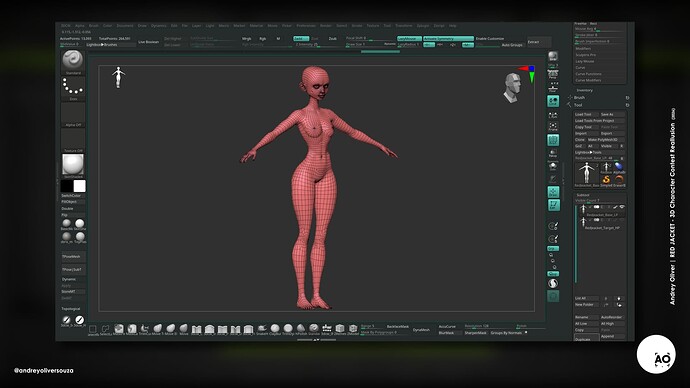
Task: Click the AutoReorder button
Action: pyautogui.click(x=612, y=317)
